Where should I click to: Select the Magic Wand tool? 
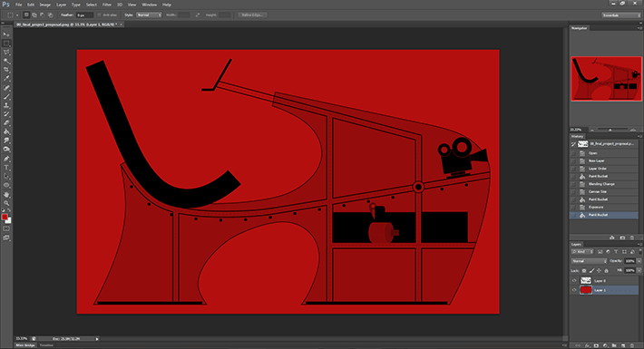[6, 61]
